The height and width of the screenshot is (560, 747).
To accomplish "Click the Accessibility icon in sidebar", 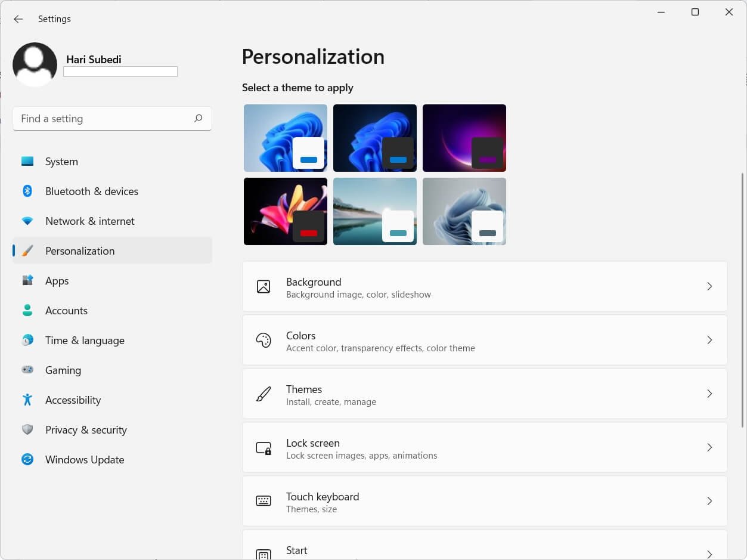I will pyautogui.click(x=27, y=400).
